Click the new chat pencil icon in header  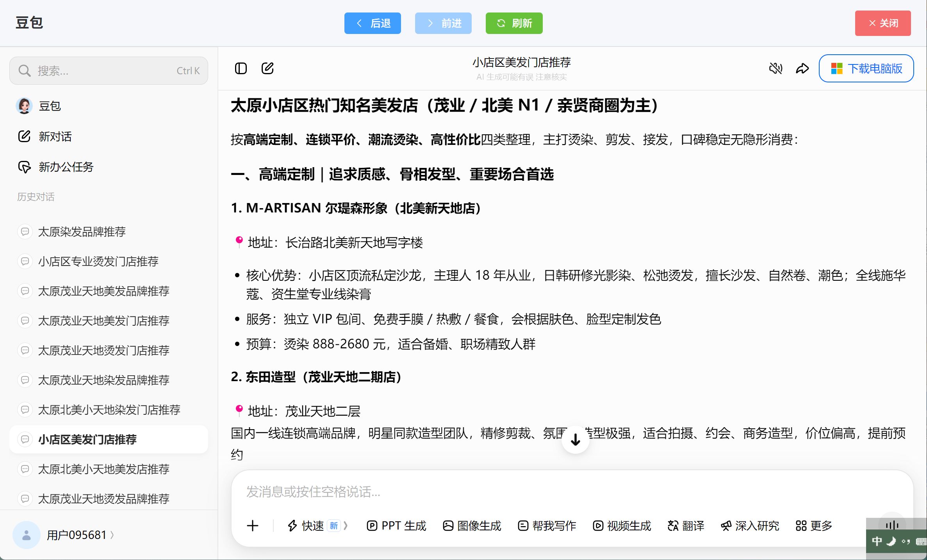[267, 68]
